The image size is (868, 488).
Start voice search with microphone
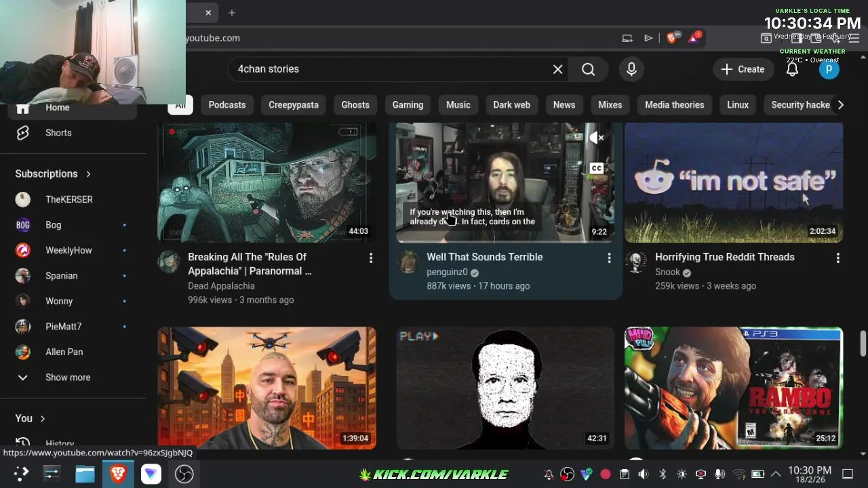click(631, 69)
